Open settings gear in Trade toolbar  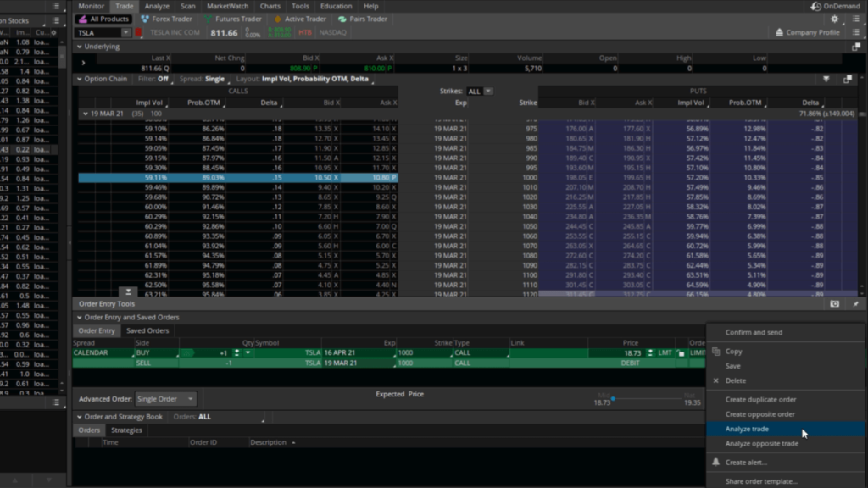click(x=834, y=19)
